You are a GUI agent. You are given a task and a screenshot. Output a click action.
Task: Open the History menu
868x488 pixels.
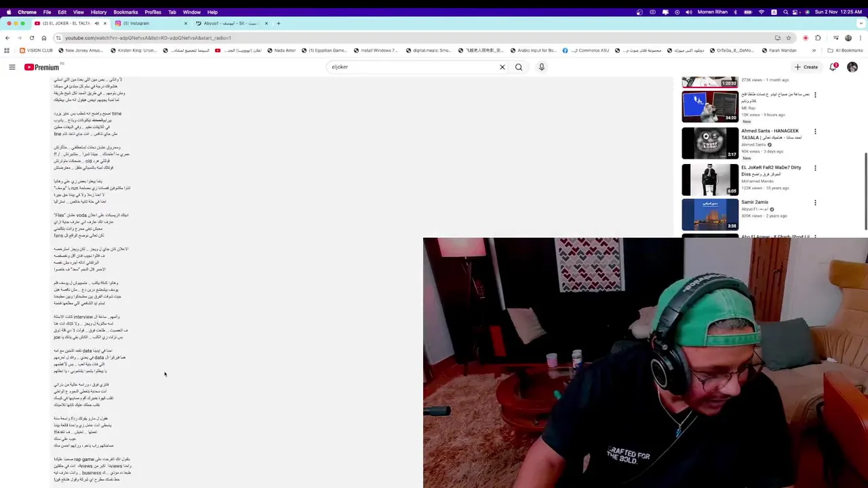pyautogui.click(x=98, y=12)
